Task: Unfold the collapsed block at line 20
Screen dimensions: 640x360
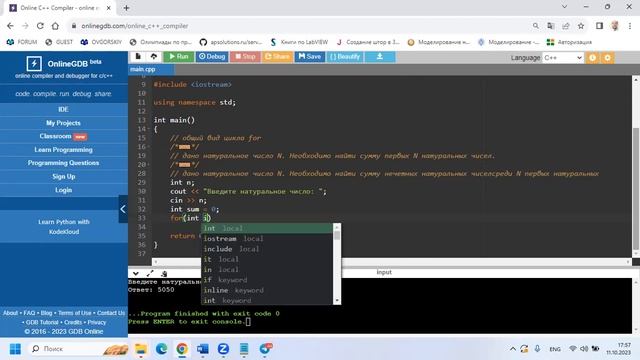Action: point(149,164)
